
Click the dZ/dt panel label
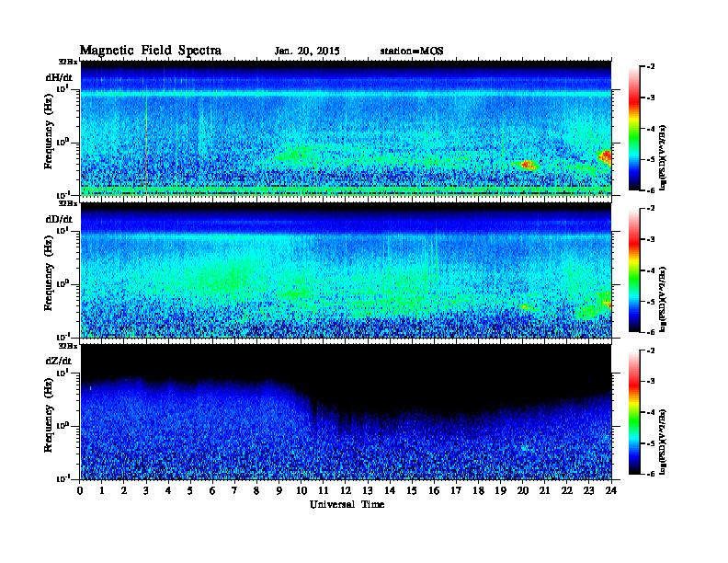point(59,361)
